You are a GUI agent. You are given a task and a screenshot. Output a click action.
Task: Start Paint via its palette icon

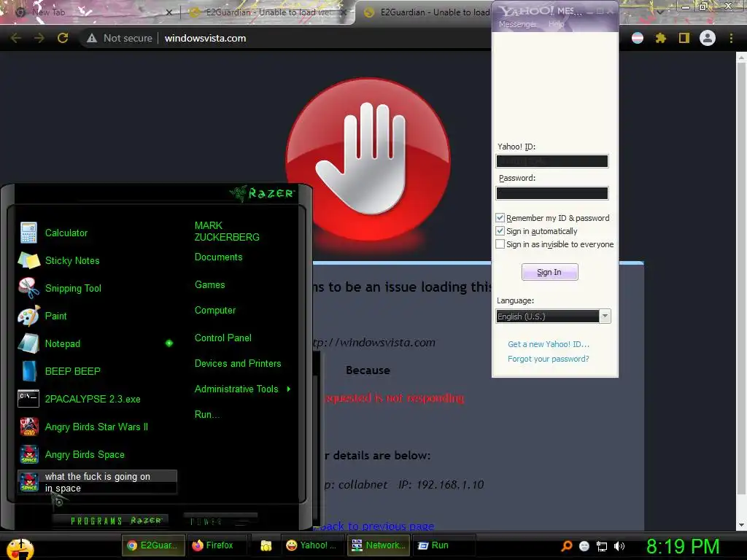pyautogui.click(x=28, y=316)
